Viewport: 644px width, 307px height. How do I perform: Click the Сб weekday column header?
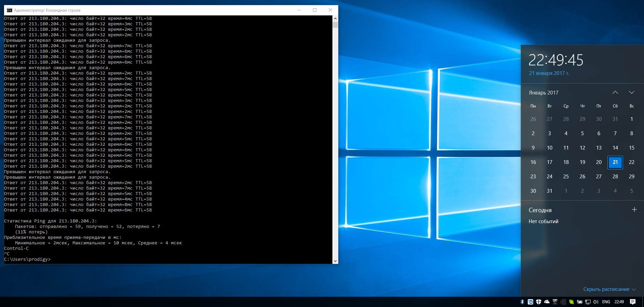coord(615,106)
